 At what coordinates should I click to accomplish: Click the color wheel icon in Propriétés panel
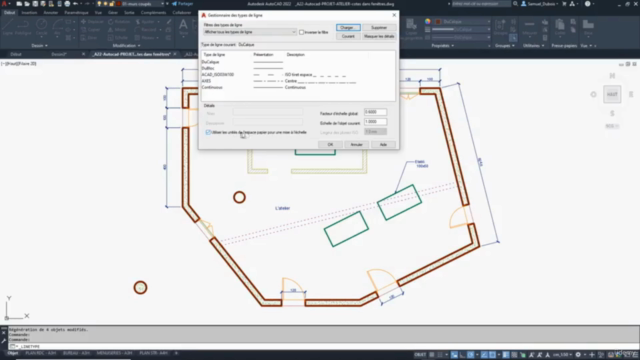427,21
